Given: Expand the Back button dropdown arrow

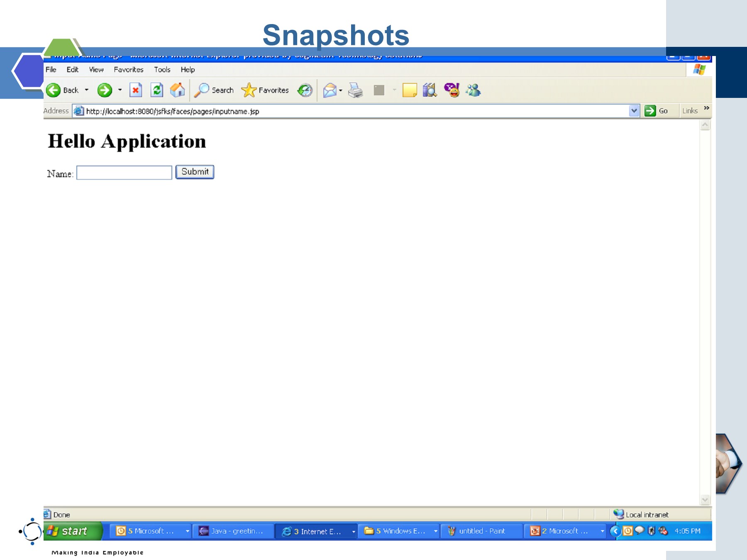Looking at the screenshot, I should click(x=86, y=90).
